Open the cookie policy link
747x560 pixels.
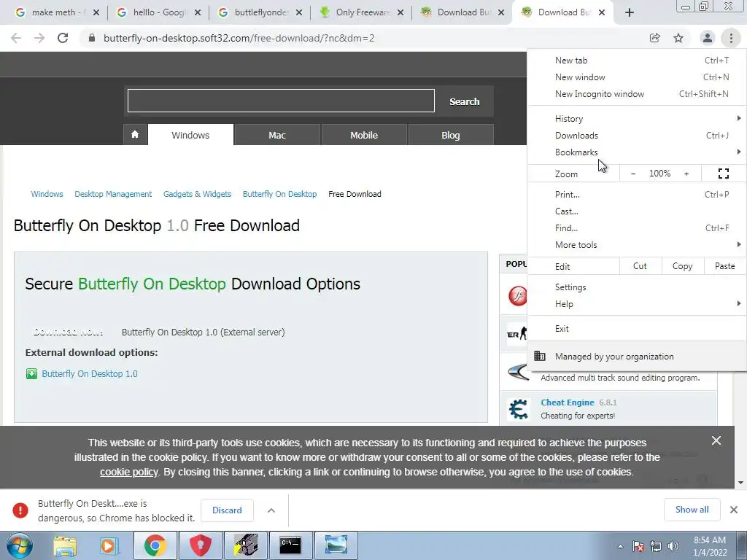(128, 472)
